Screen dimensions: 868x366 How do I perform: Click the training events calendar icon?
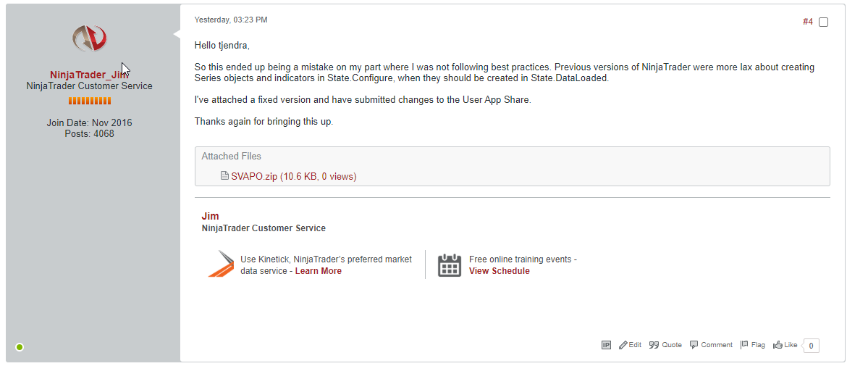coord(449,265)
